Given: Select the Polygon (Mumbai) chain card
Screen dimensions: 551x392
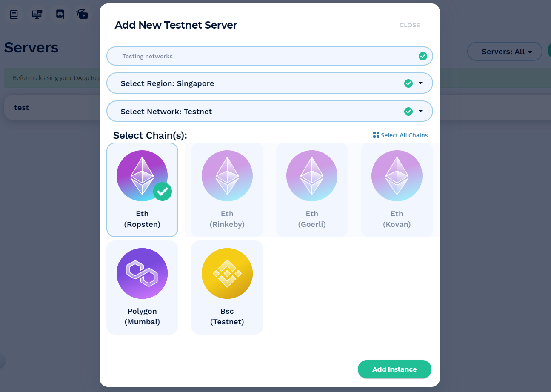Looking at the screenshot, I should [142, 287].
